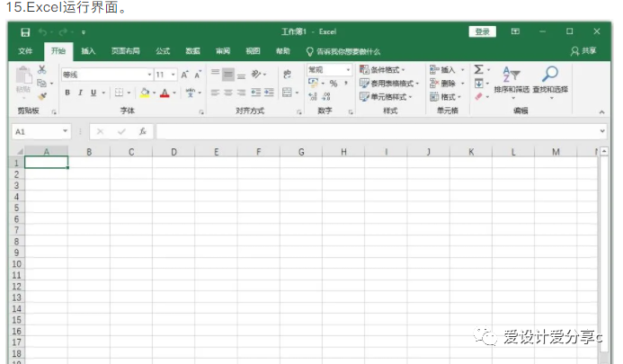The height and width of the screenshot is (364, 623).
Task: Open the File (文件) tab
Action: (x=25, y=51)
